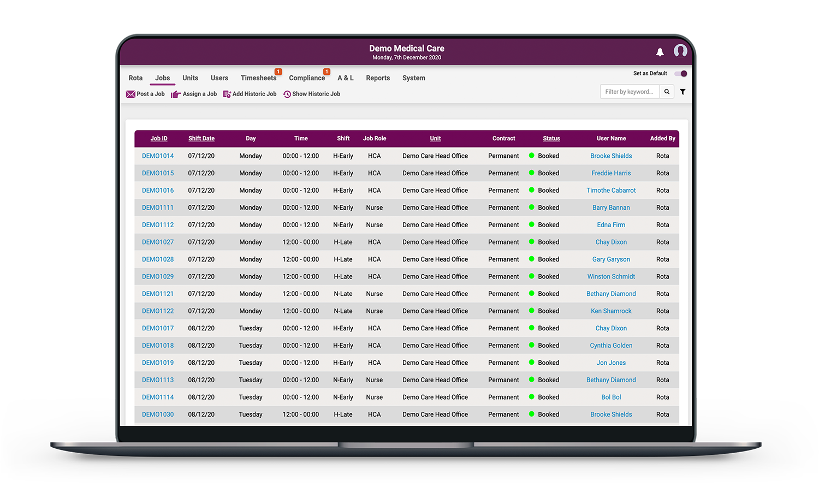Open the Timesheets tab
The image size is (819, 504).
[x=258, y=78]
